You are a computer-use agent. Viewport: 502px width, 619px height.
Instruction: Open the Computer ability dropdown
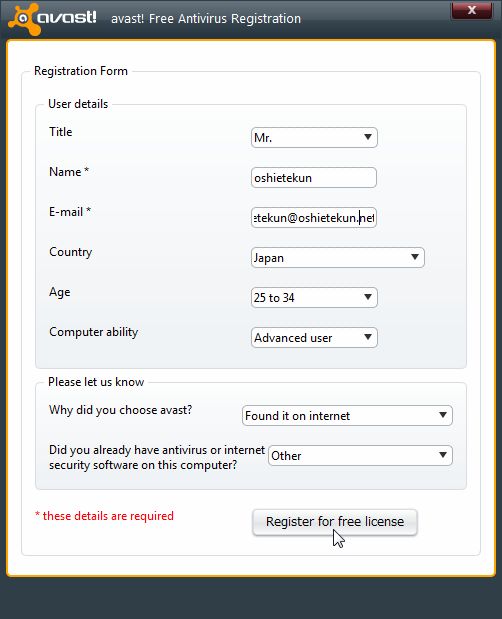tap(314, 338)
